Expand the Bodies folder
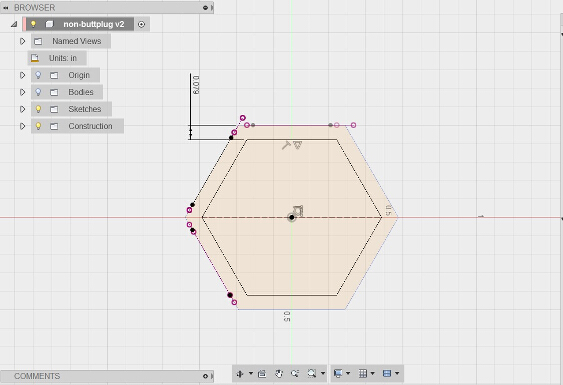The image size is (563, 385). point(22,92)
